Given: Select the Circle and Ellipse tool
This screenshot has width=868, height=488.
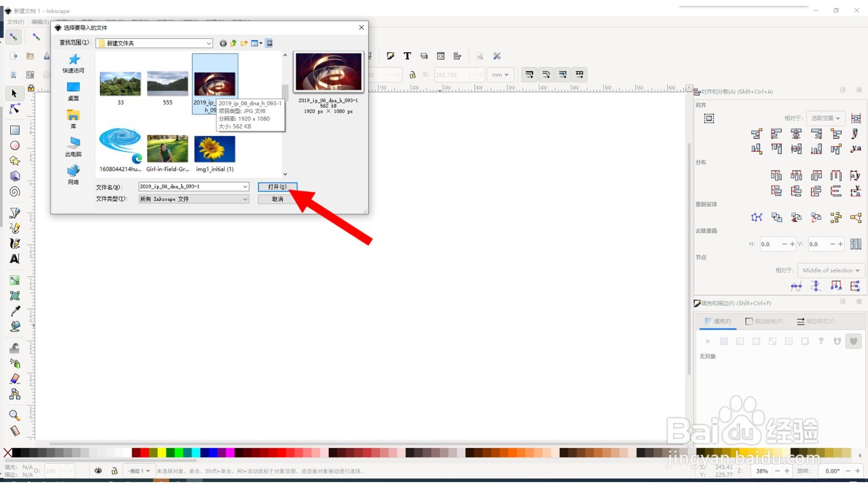Looking at the screenshot, I should click(x=15, y=145).
